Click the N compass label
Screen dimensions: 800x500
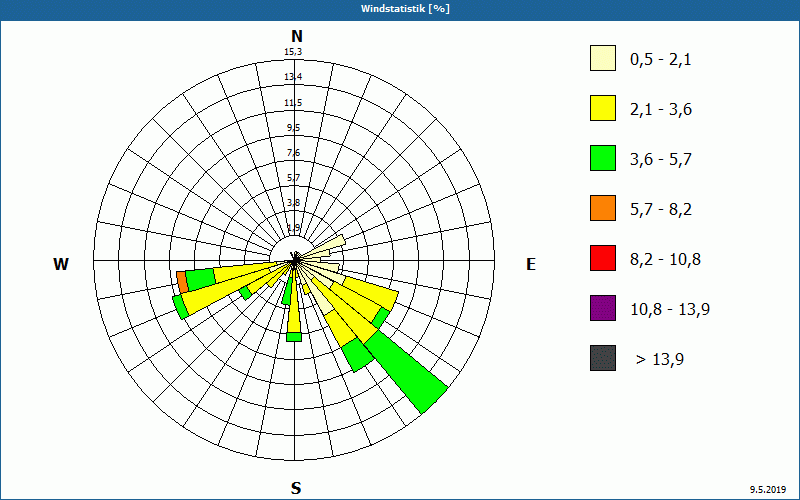pos(296,36)
